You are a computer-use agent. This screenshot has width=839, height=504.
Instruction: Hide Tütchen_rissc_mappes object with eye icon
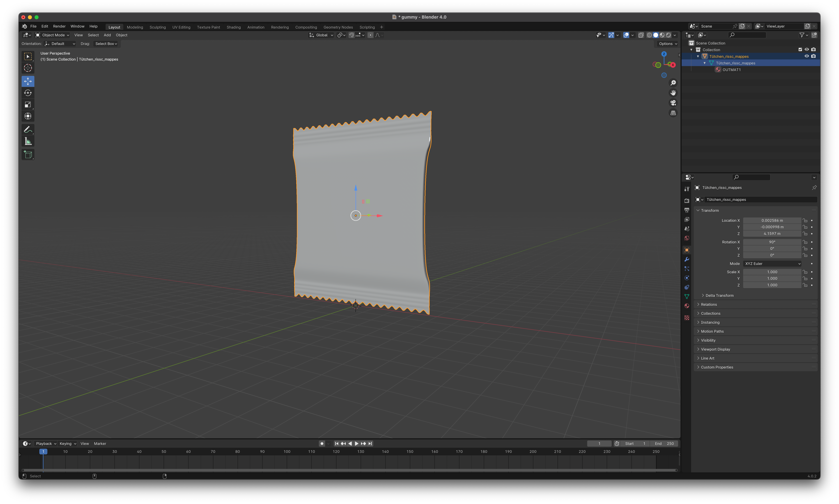click(x=806, y=56)
